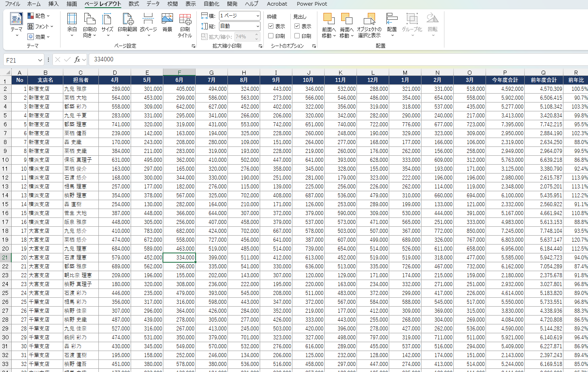Switch to the ホーム tab
The image size is (588, 372).
point(34,4)
